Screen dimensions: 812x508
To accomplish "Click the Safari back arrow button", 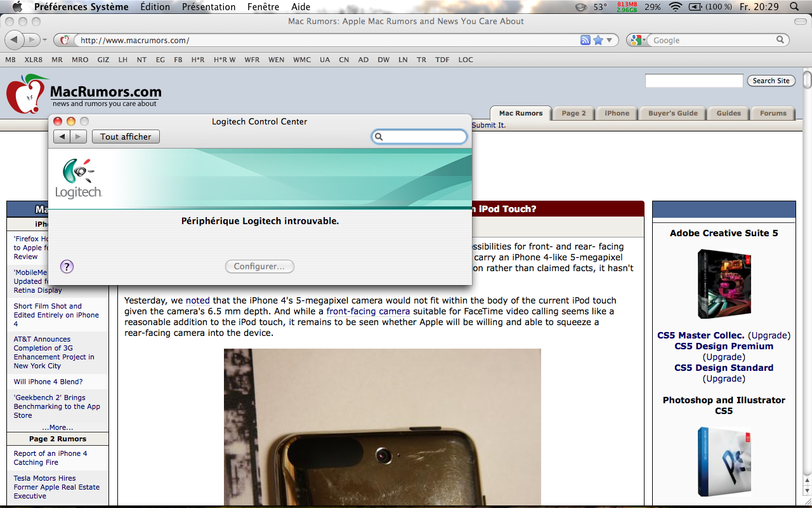I will tap(14, 40).
